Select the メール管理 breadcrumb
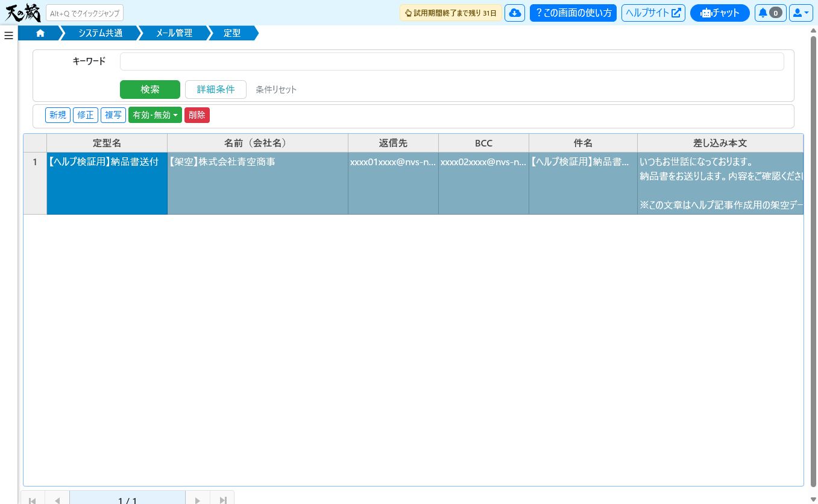The height and width of the screenshot is (504, 818). 174,33
